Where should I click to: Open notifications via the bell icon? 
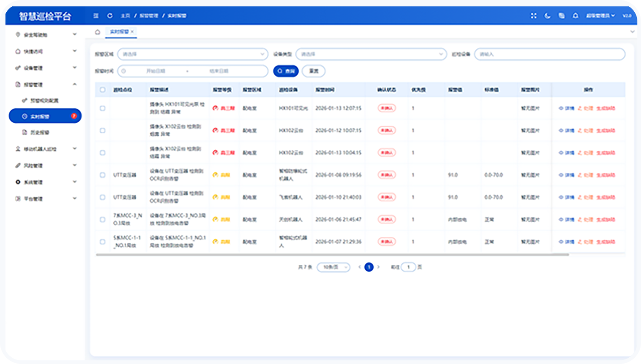575,15
